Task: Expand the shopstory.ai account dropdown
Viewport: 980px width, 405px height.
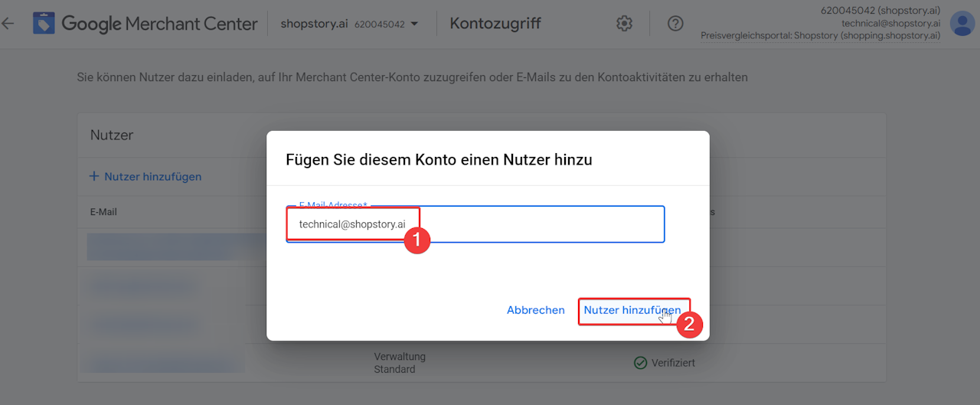Action: coord(414,24)
